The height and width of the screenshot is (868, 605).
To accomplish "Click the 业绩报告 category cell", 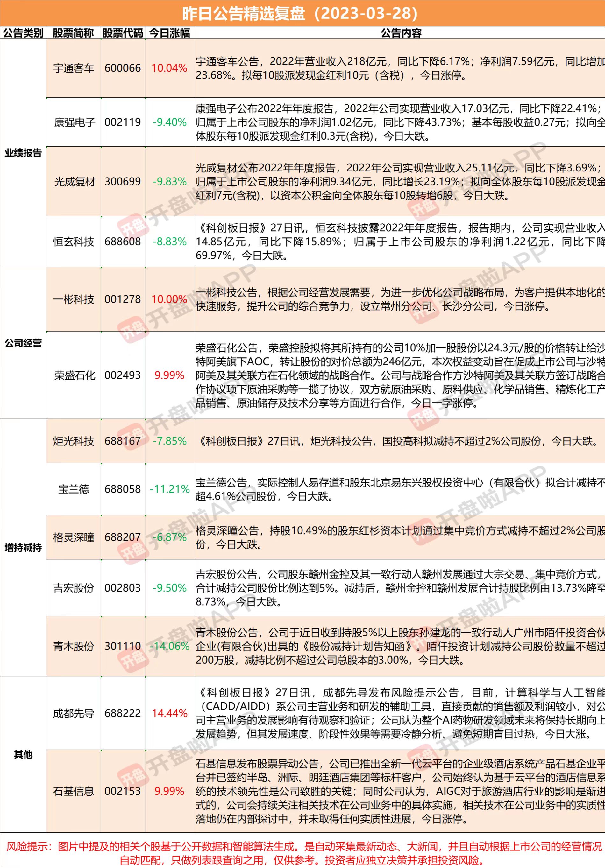I will coord(23,153).
